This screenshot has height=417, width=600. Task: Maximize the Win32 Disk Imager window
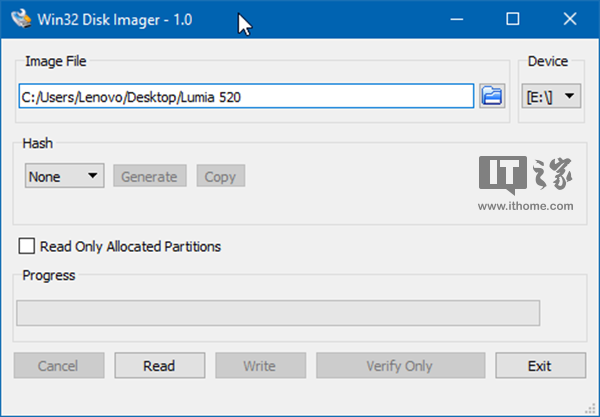pos(513,19)
